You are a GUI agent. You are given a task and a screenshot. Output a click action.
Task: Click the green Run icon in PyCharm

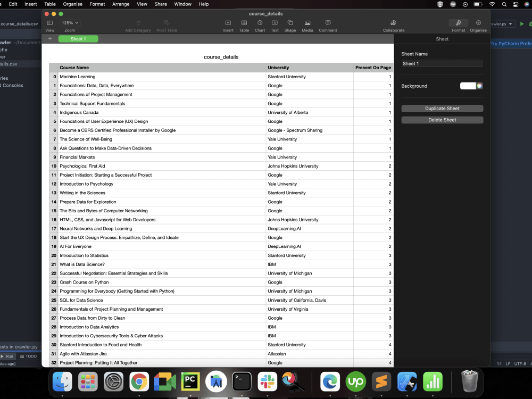[x=522, y=24]
